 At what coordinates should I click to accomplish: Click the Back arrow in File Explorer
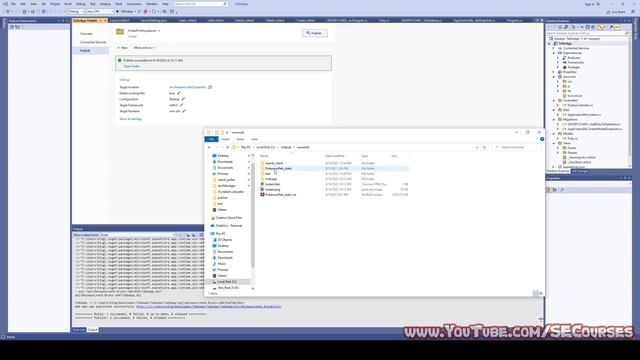(x=209, y=147)
